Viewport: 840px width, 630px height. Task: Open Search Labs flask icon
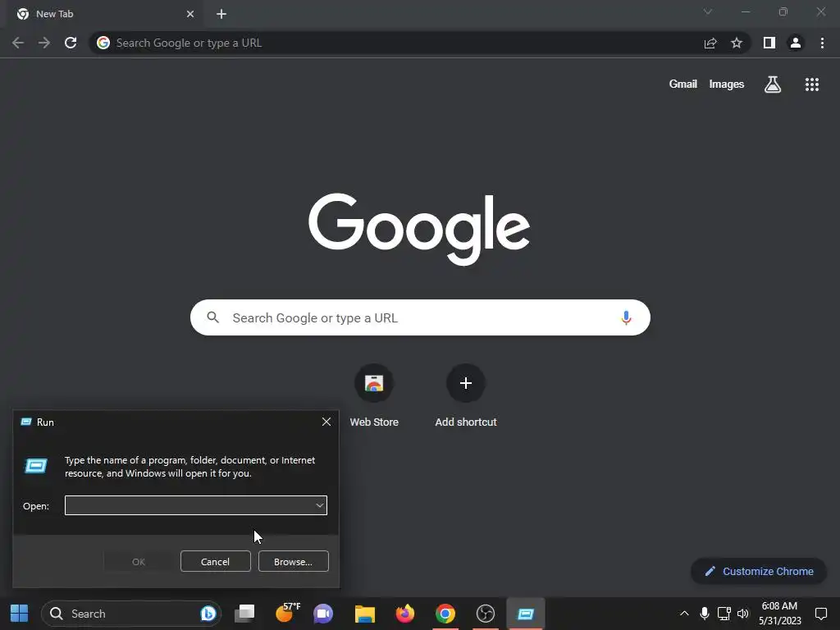tap(773, 84)
